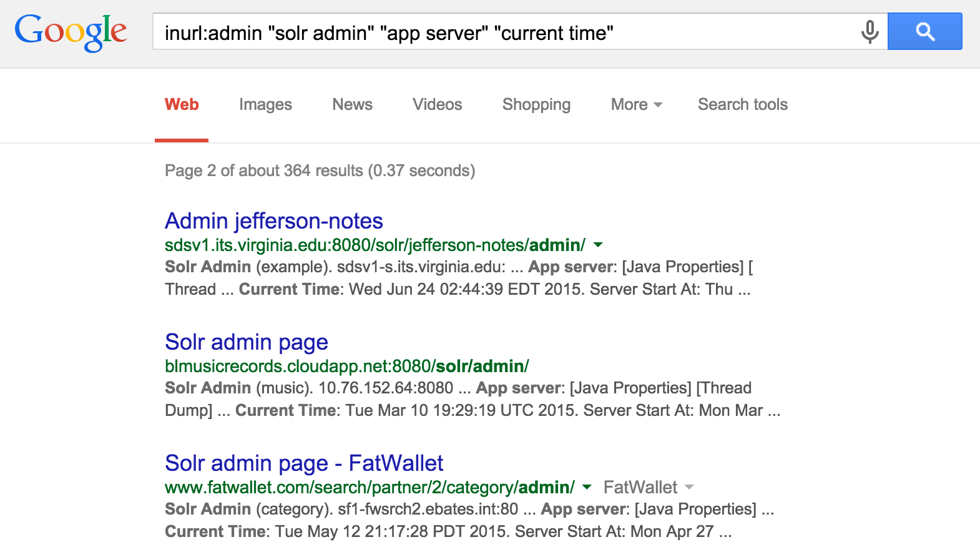Image resolution: width=980 pixels, height=547 pixels.
Task: Click the sdsv1.its.virginia.edu green URL
Action: 375,245
